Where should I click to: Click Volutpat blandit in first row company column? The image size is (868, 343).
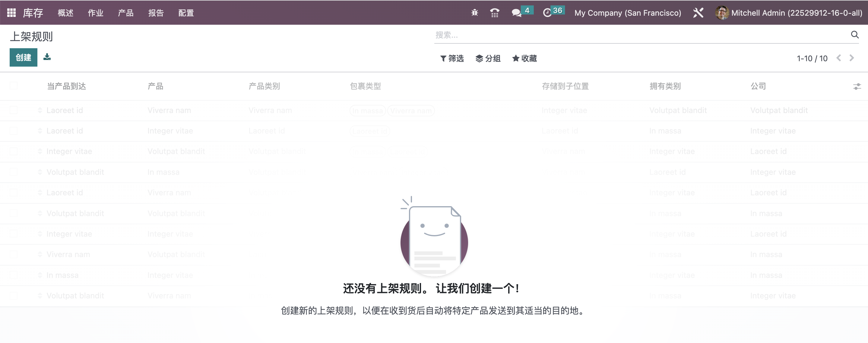[779, 110]
